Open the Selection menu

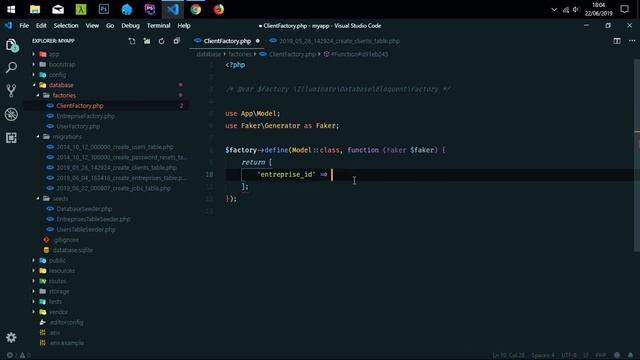(x=66, y=25)
